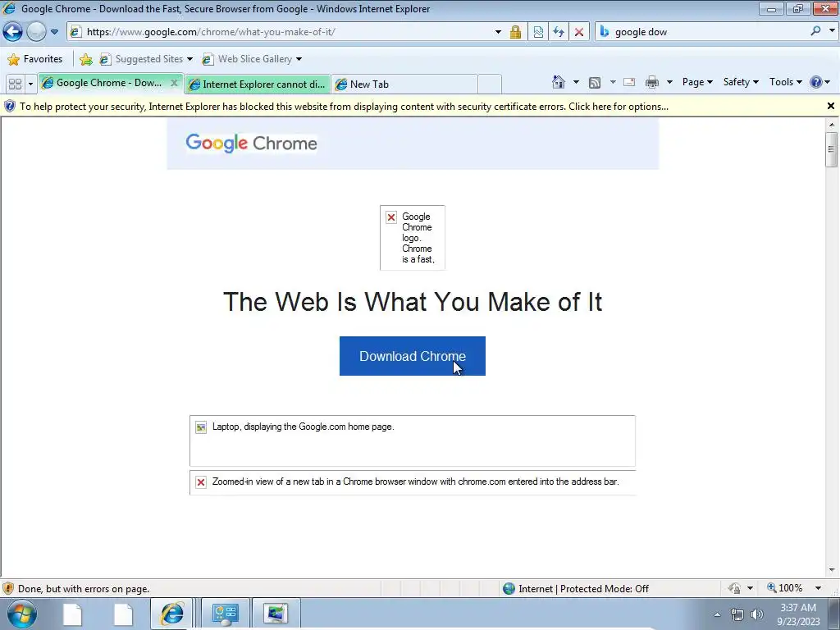
Task: Click the red Stop loading icon
Action: 578,32
